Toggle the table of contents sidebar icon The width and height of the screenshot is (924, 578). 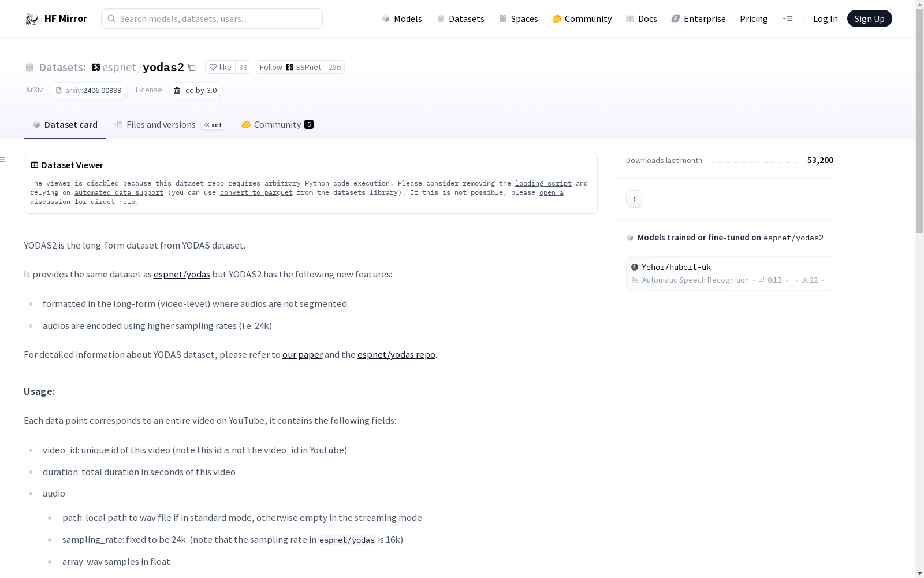click(3, 160)
